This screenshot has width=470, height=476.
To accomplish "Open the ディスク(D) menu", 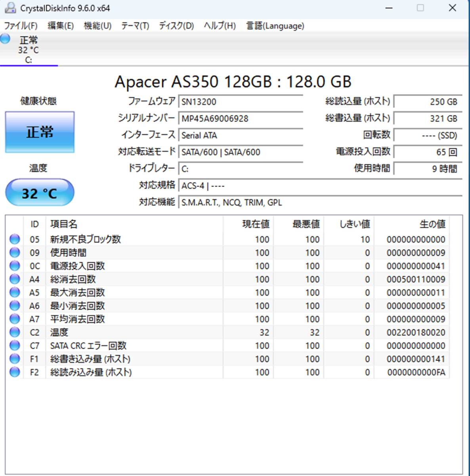I will pyautogui.click(x=176, y=26).
